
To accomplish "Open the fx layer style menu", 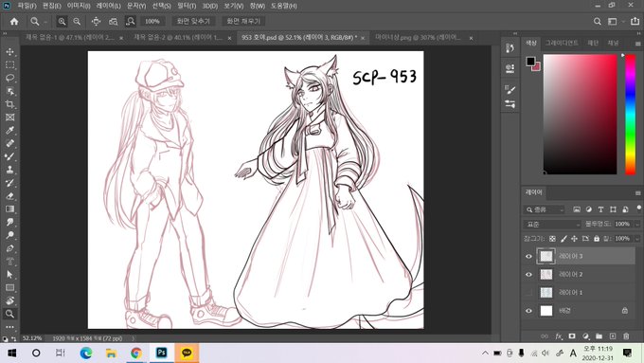I will [559, 336].
